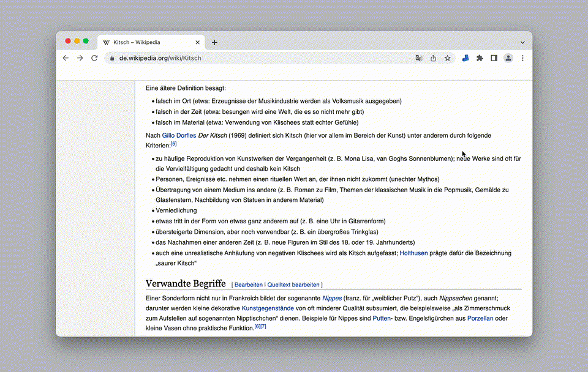Screen dimensions: 588x372
Task: Open the Kunstgegenstände article link
Action: pos(268,308)
